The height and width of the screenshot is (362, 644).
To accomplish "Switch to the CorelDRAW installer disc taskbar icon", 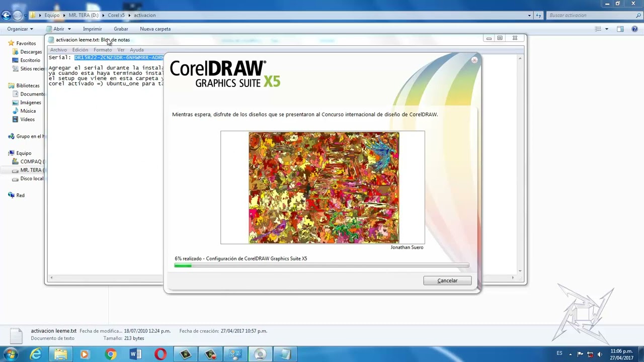I will 260,354.
